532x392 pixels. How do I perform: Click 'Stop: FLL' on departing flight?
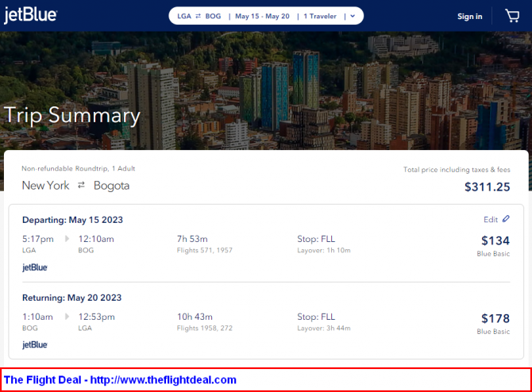click(x=316, y=239)
